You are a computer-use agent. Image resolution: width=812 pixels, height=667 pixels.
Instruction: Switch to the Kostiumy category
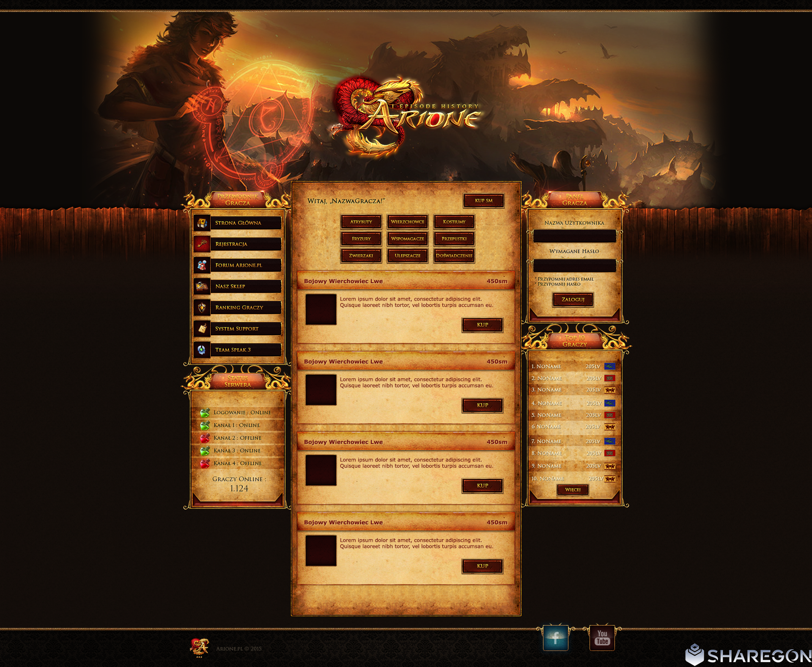[454, 222]
